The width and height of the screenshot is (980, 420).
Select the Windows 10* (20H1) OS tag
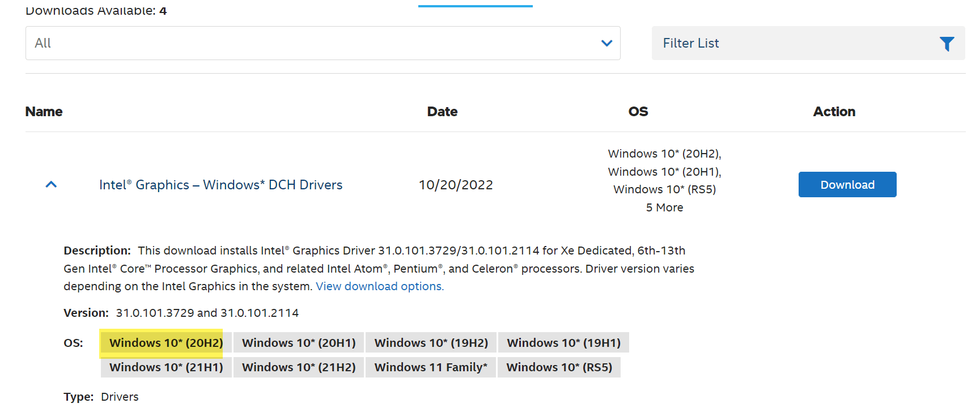coord(299,343)
